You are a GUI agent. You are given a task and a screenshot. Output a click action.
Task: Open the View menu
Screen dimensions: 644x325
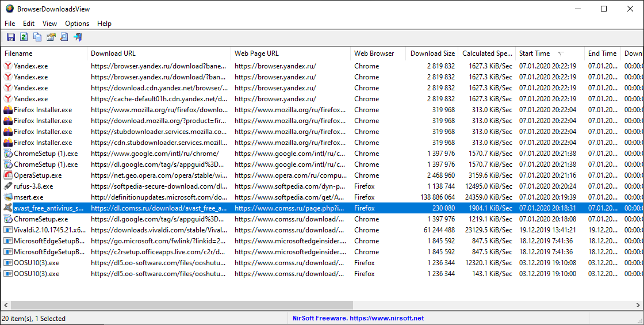click(x=49, y=24)
